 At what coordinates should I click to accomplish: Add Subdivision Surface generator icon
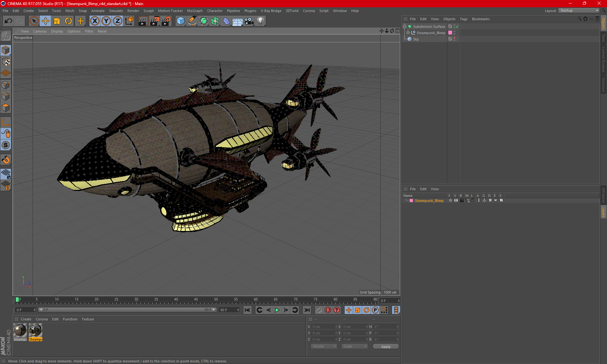click(x=204, y=21)
